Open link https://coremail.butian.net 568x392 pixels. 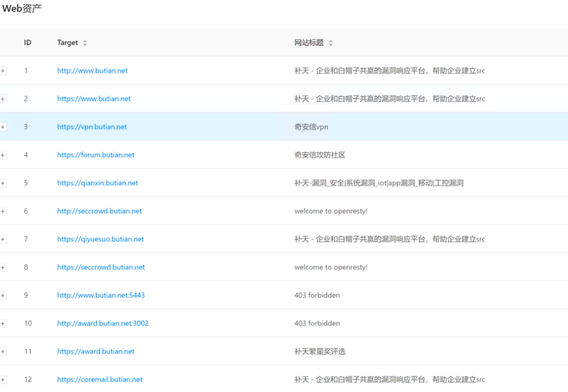pyautogui.click(x=99, y=379)
